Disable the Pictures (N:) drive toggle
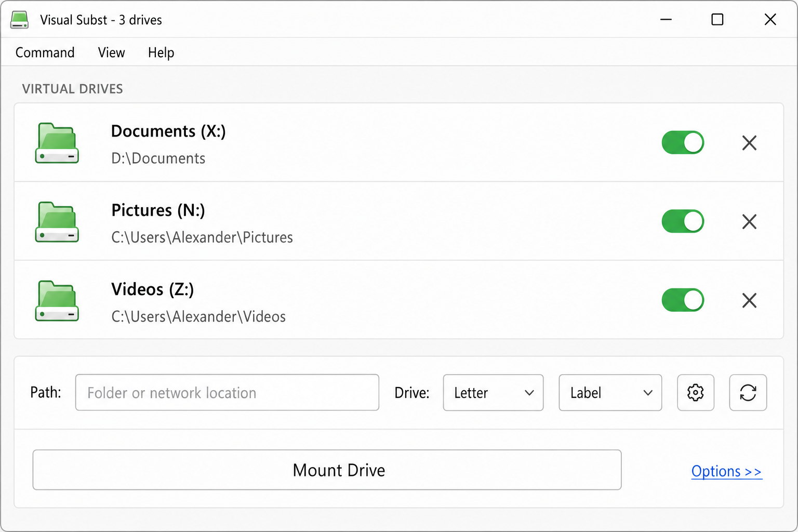 point(683,222)
